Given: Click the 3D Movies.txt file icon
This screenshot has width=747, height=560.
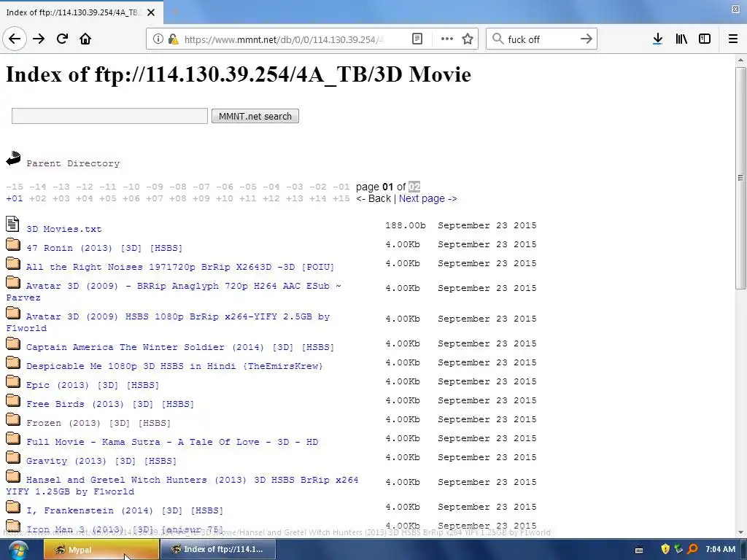Looking at the screenshot, I should click(x=13, y=224).
